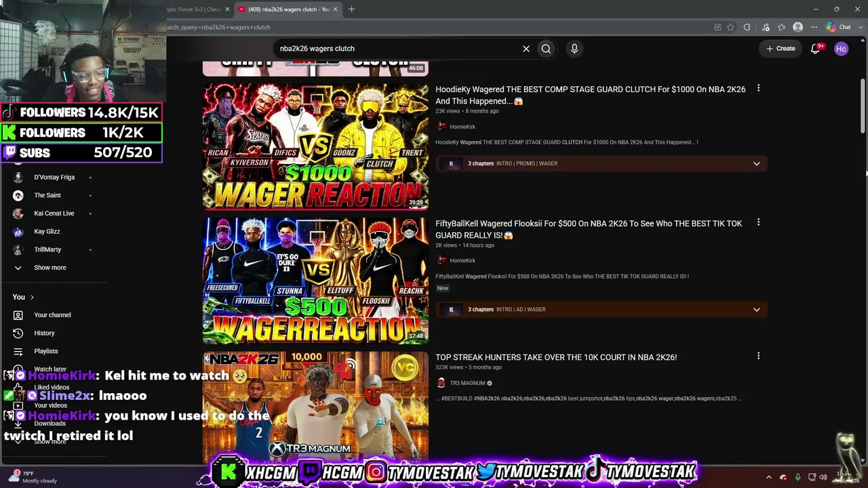868x488 pixels.
Task: Visit the TR3 MAGNUM channel link
Action: [x=467, y=383]
